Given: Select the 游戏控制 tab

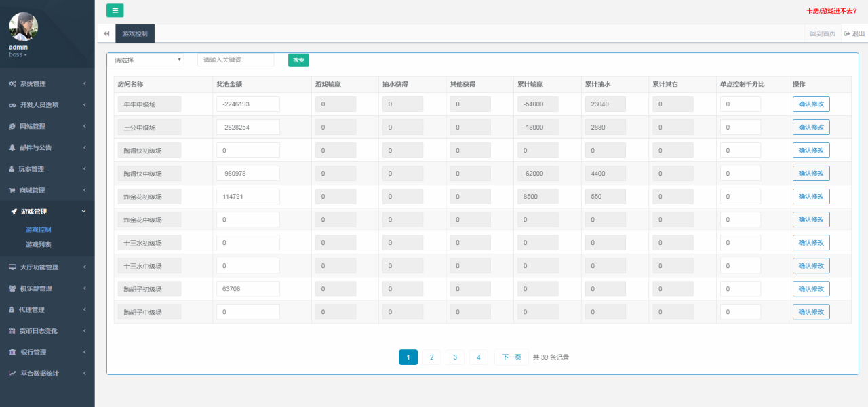Looking at the screenshot, I should [x=134, y=33].
